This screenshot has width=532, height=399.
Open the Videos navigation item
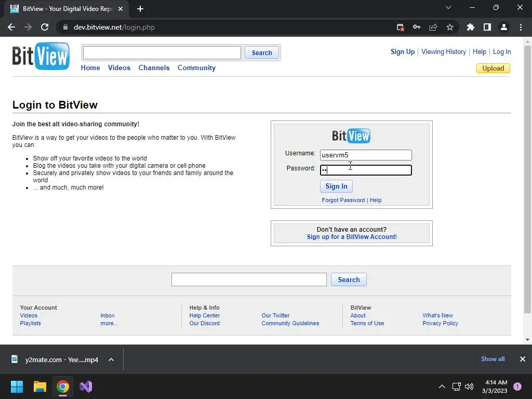coord(119,68)
